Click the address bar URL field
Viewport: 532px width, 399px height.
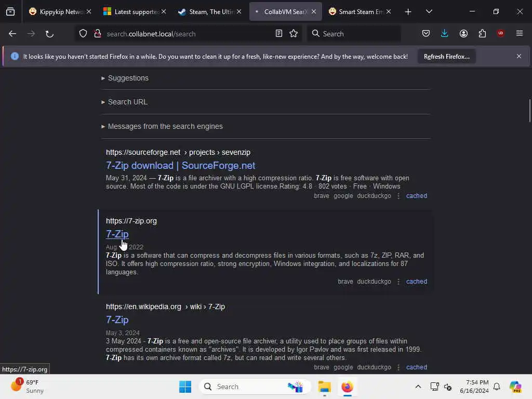pos(188,34)
